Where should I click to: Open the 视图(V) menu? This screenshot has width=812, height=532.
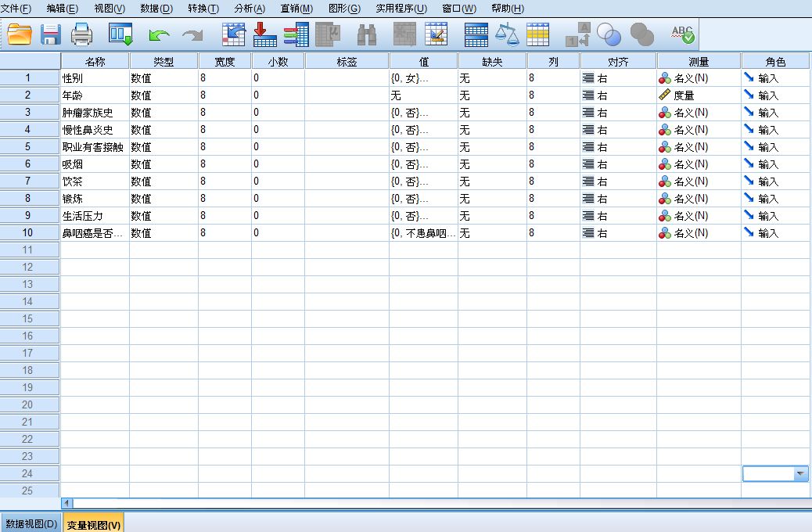point(110,9)
